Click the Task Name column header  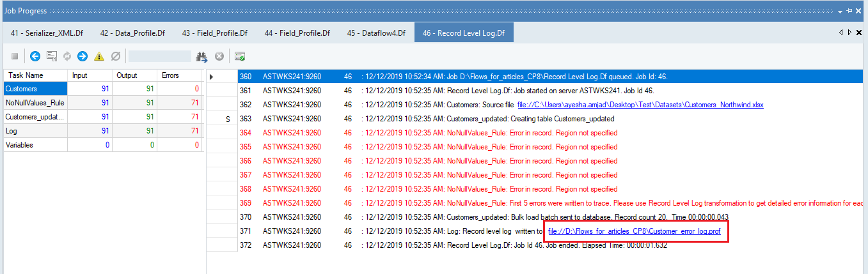tap(36, 75)
